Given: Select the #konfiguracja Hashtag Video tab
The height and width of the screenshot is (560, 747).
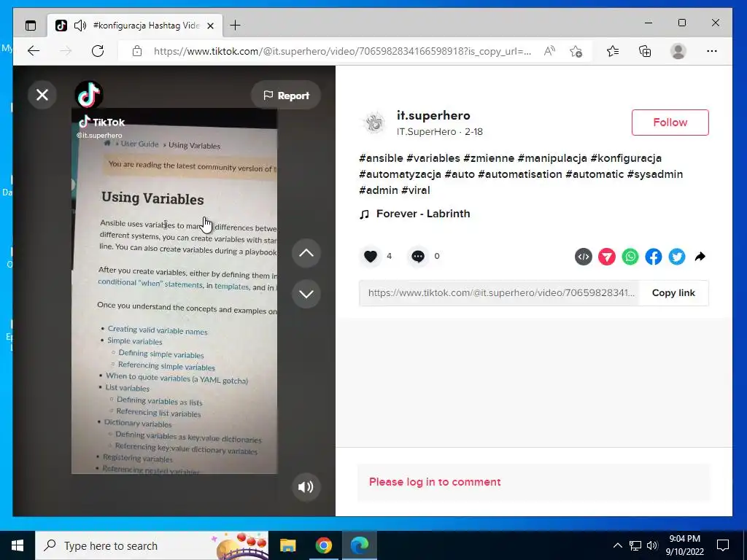Looking at the screenshot, I should click(135, 26).
